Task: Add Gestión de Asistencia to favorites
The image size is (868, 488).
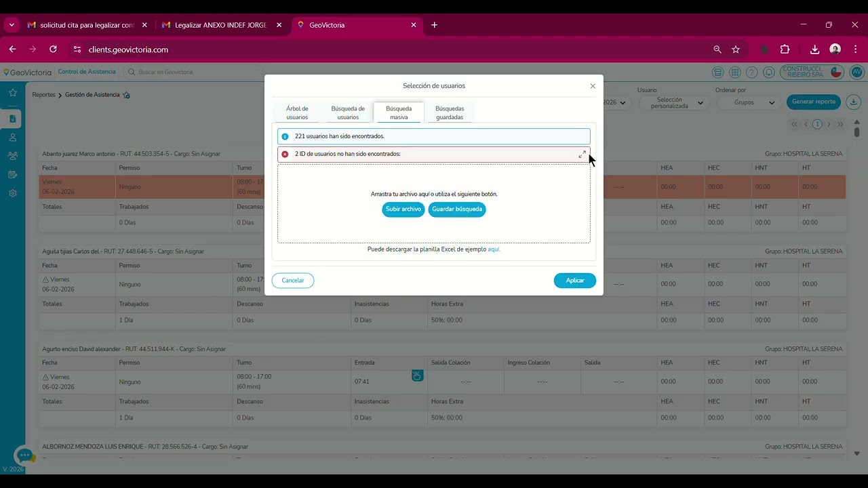Action: (x=127, y=95)
